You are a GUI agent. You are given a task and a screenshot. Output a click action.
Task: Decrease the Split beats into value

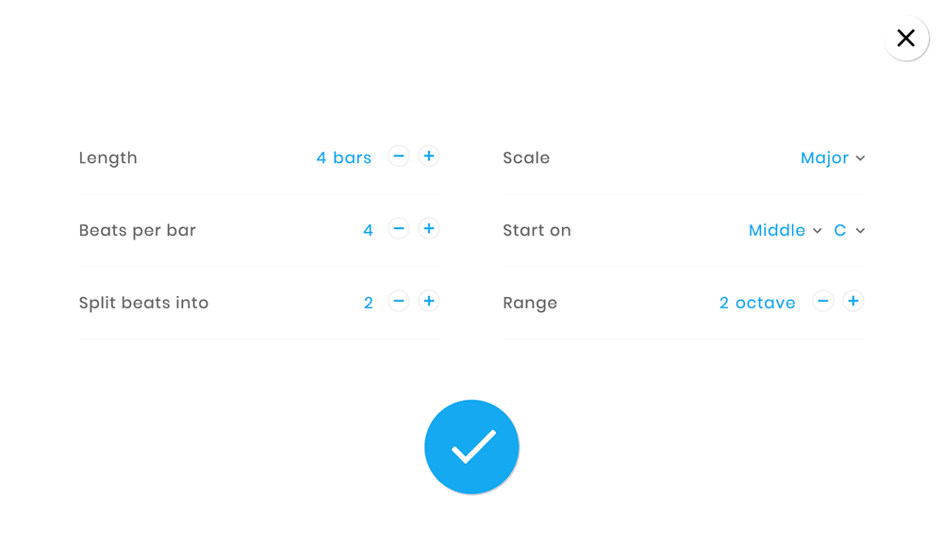(399, 302)
